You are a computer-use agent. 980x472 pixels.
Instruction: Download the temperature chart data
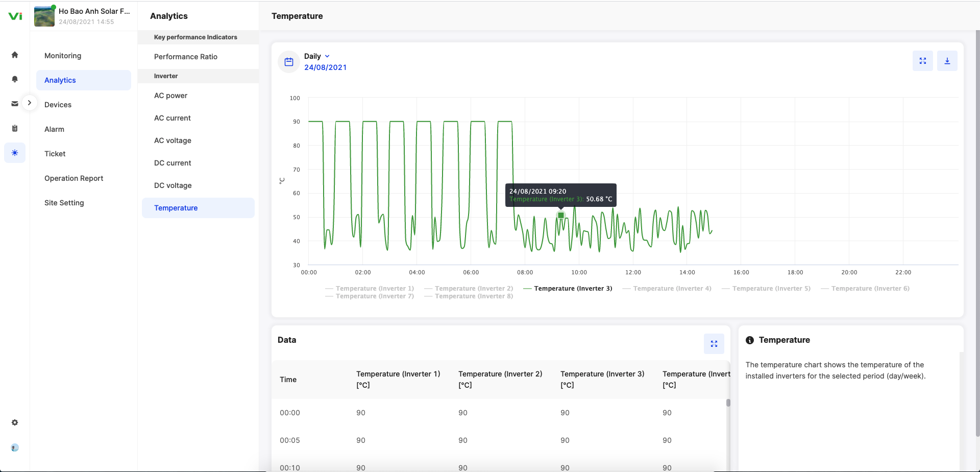[x=947, y=61]
